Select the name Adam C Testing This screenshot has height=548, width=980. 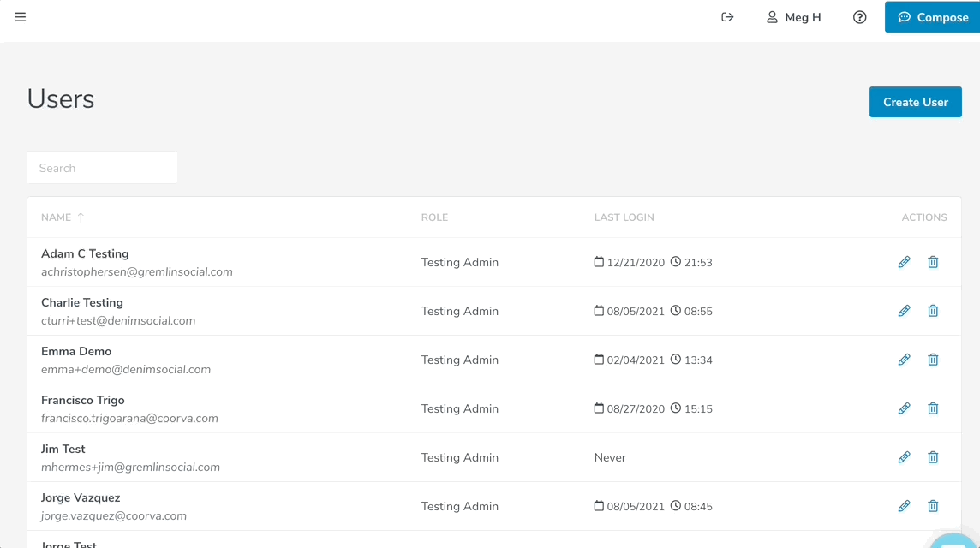point(85,253)
